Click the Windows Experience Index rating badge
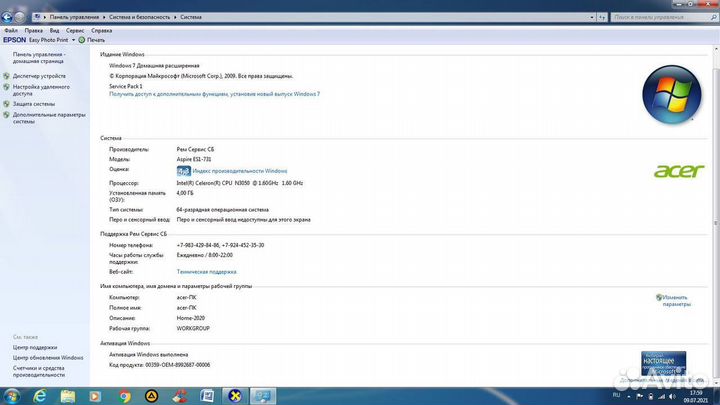This screenshot has height=405, width=720. (183, 171)
